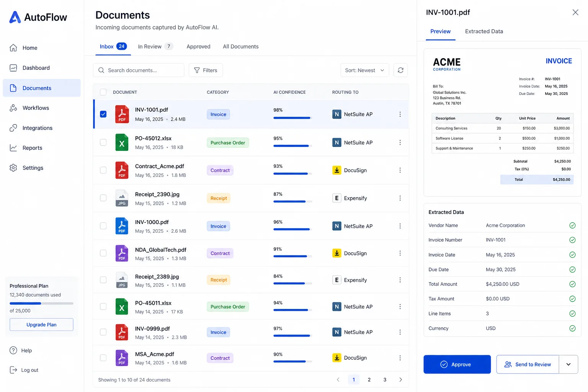
Task: Open the more options menu for INV-0999.pdf
Action: tap(400, 332)
